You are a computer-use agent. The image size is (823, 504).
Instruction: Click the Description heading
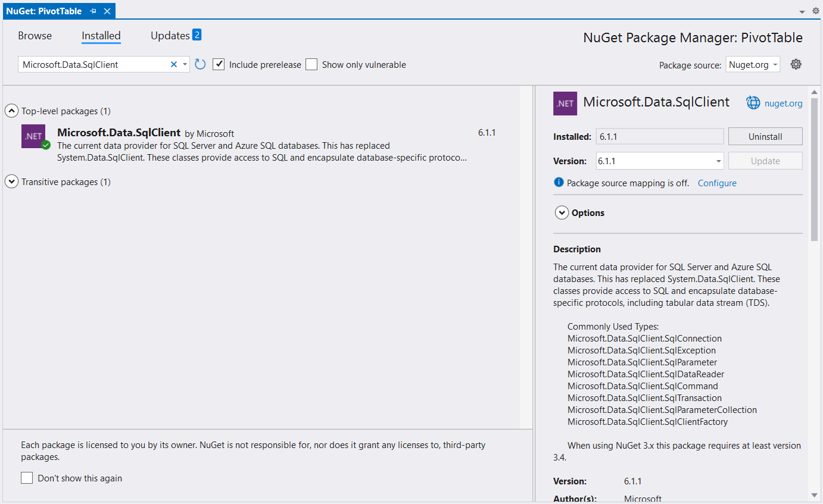pos(577,249)
